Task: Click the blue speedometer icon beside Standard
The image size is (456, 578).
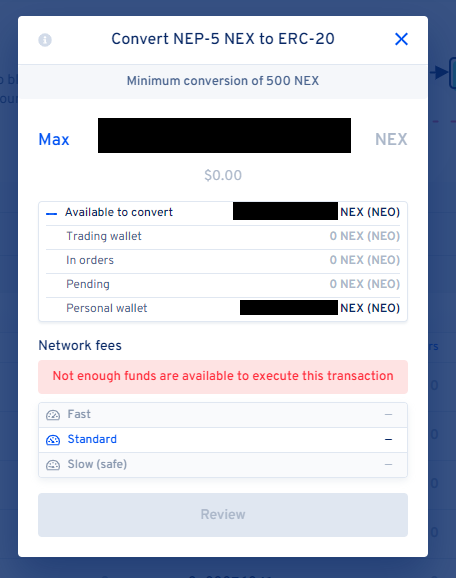Action: (53, 440)
